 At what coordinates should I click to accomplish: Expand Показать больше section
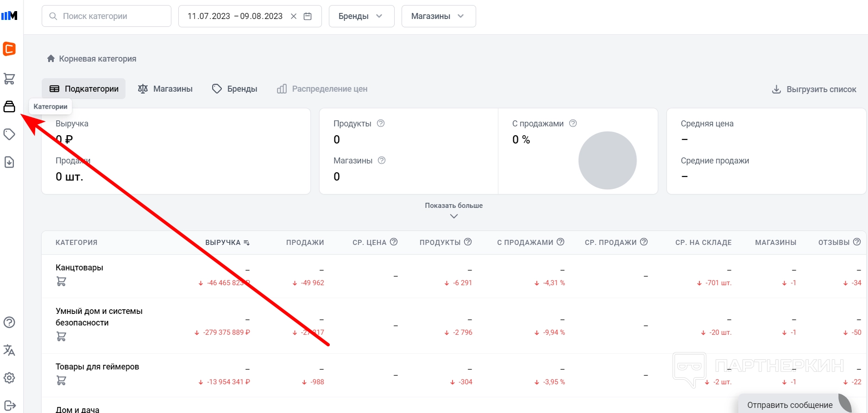(x=454, y=210)
